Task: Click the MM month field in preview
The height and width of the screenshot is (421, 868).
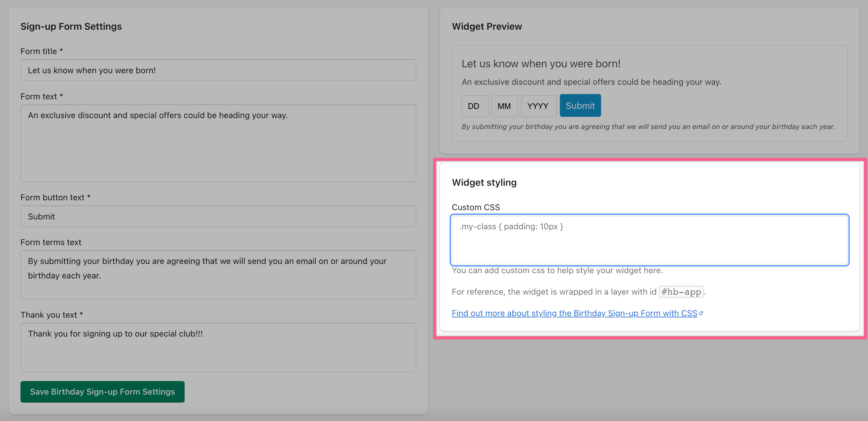Action: point(504,106)
